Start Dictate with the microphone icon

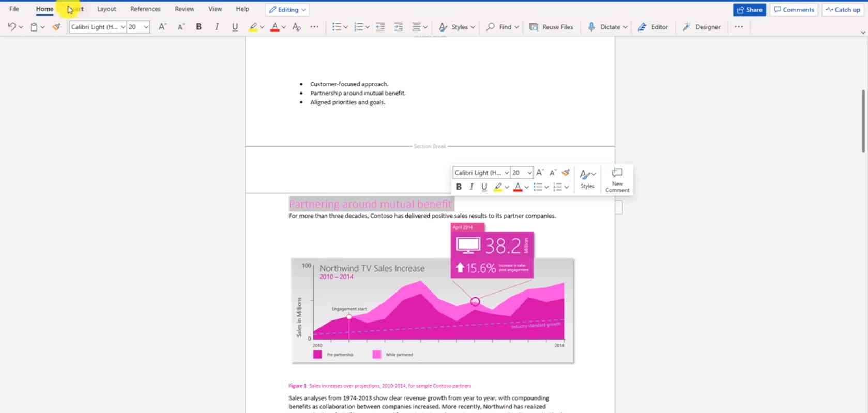tap(591, 27)
